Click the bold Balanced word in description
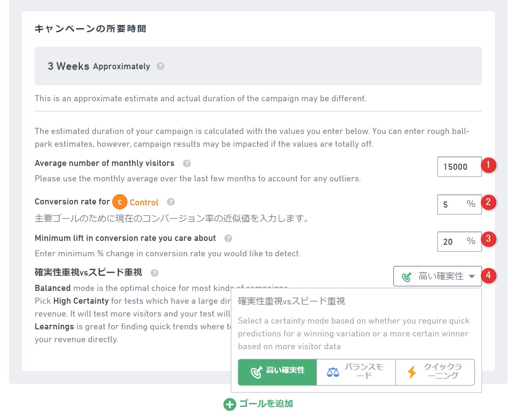525x420 pixels. [x=53, y=288]
